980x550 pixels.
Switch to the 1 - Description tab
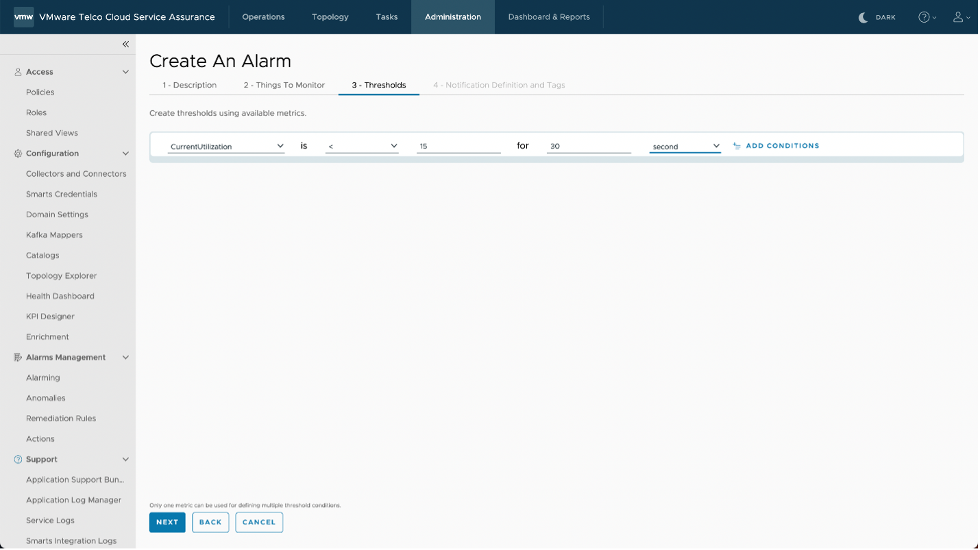click(190, 85)
